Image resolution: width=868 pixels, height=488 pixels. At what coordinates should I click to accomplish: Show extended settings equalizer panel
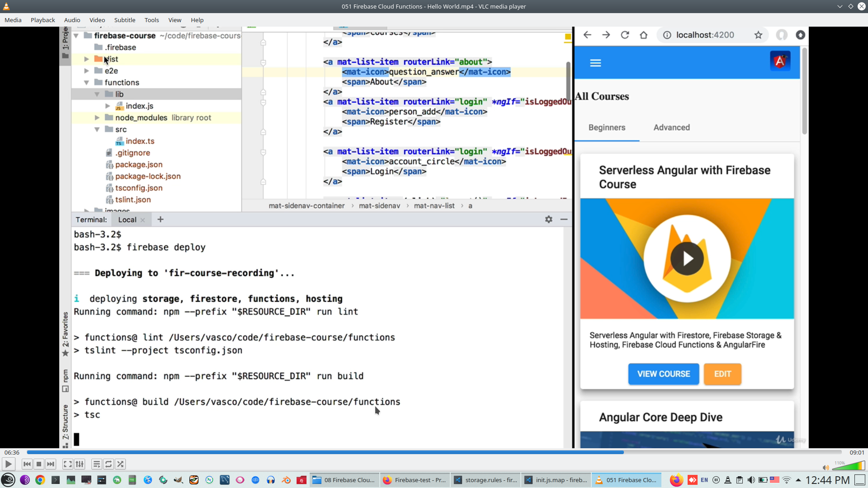pos(80,464)
